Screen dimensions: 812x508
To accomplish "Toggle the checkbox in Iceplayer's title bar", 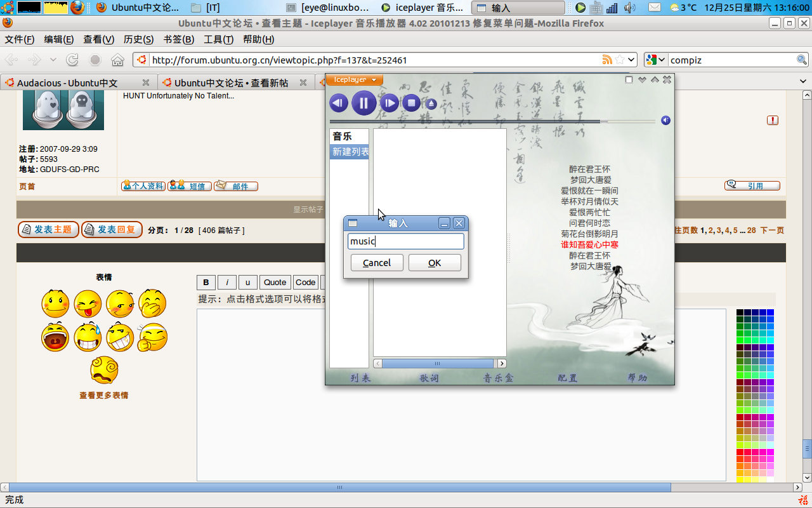I will click(x=629, y=79).
